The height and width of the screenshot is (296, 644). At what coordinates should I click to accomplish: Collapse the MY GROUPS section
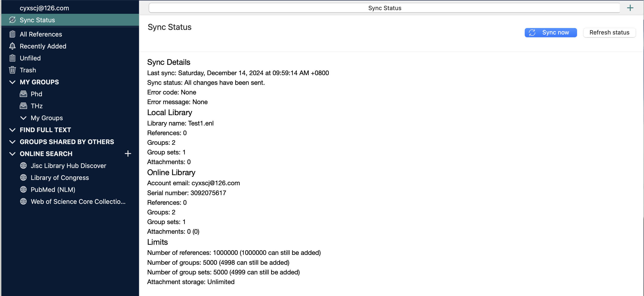(x=12, y=82)
